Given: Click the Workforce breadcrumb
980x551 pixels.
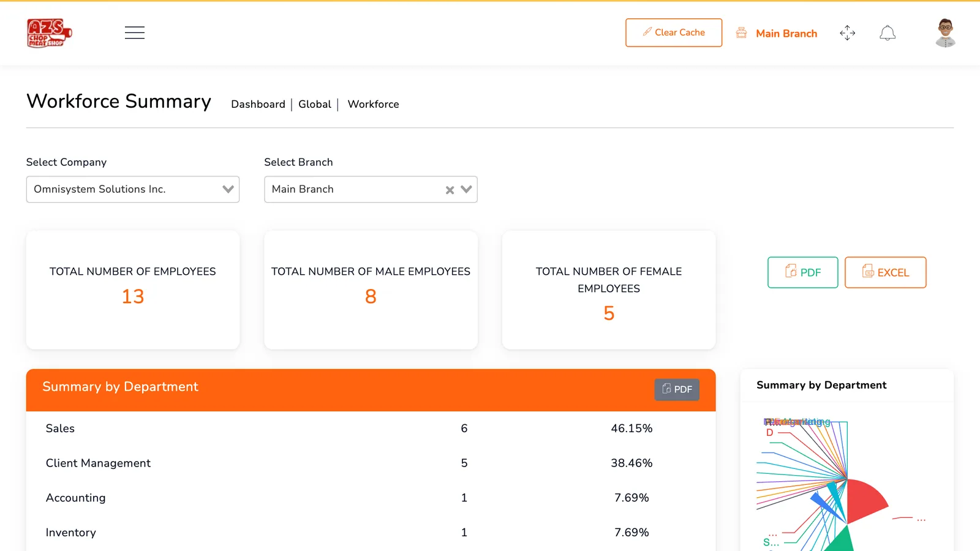Looking at the screenshot, I should tap(374, 104).
